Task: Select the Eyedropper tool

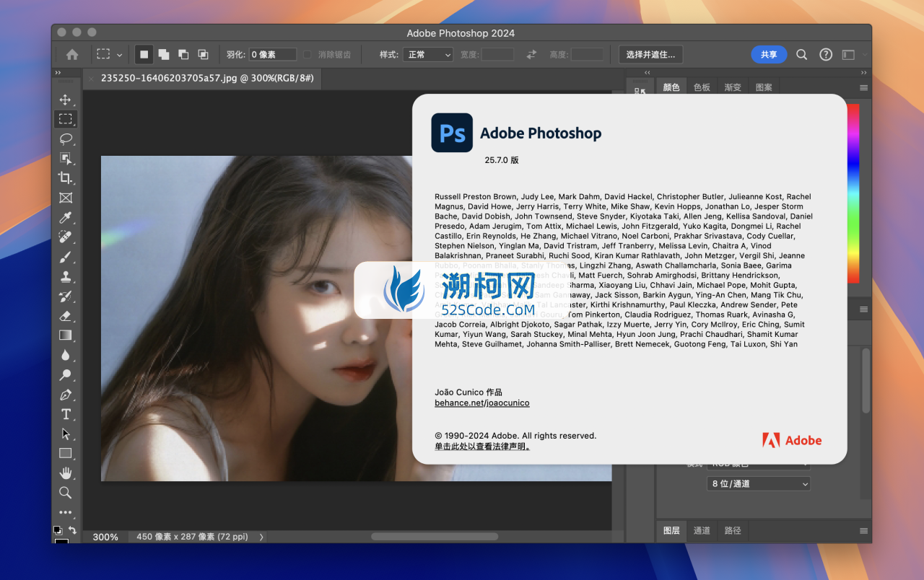Action: 66,217
